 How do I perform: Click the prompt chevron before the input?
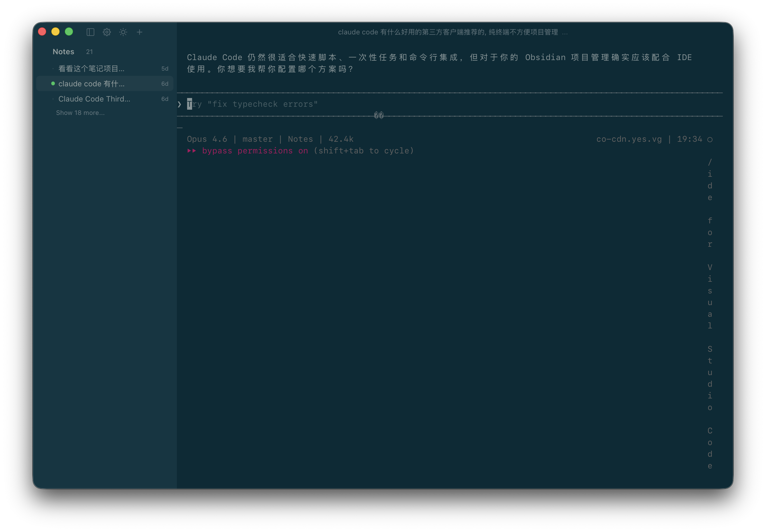coord(180,104)
